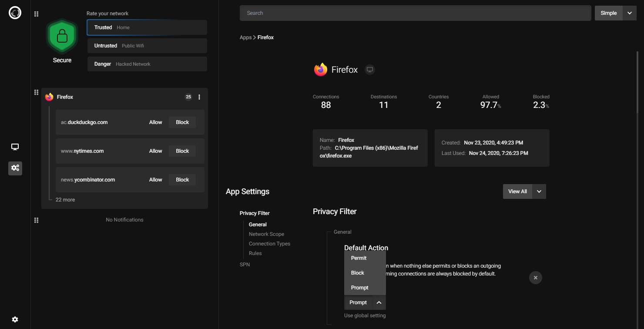The image size is (644, 329).
Task: Rate the network as Trusted
Action: (147, 27)
